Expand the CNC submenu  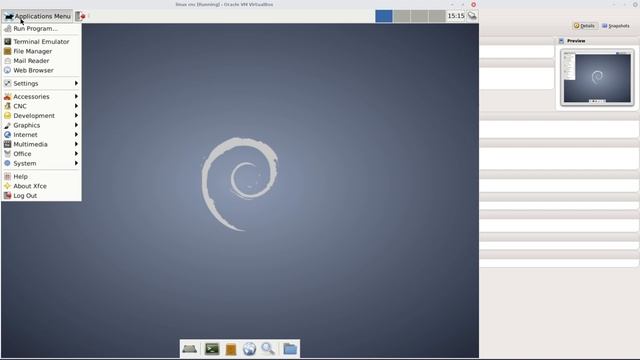click(41, 106)
